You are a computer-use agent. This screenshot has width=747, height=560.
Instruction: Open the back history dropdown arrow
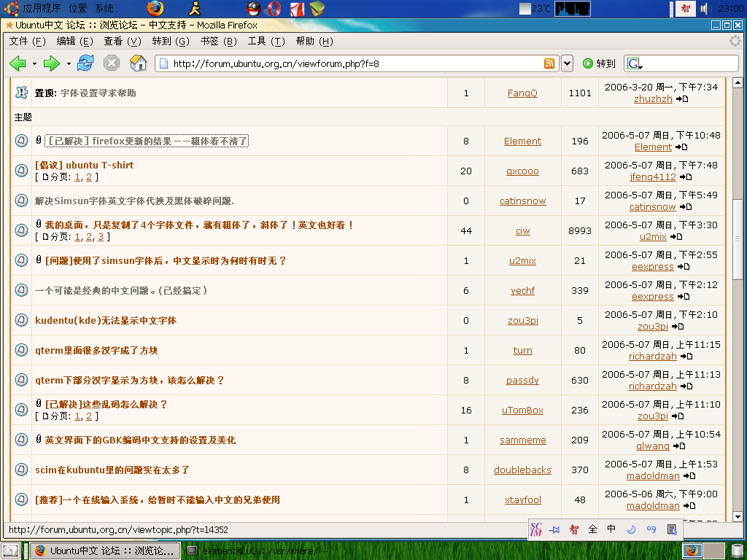[34, 63]
